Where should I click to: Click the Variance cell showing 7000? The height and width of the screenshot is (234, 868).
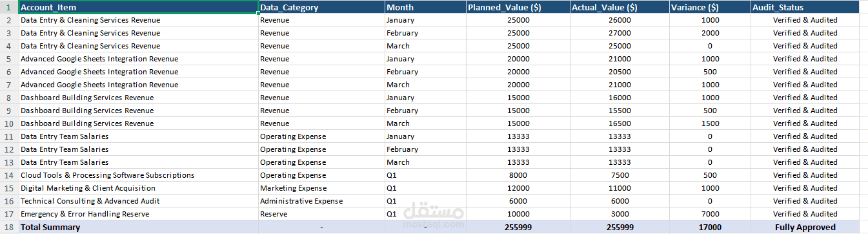(x=710, y=214)
